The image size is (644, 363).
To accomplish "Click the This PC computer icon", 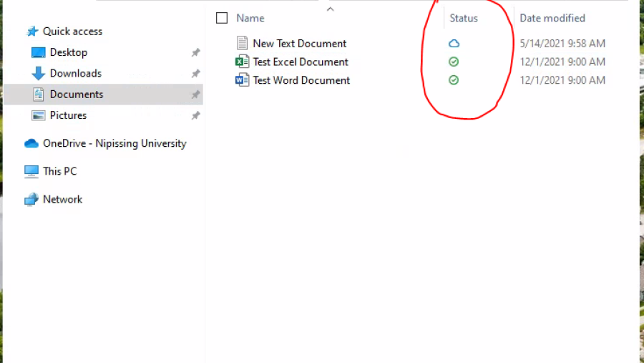I will pyautogui.click(x=31, y=171).
